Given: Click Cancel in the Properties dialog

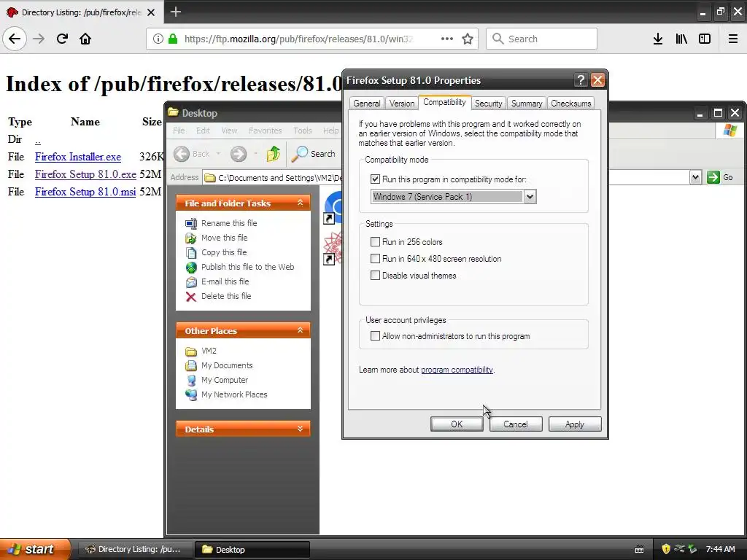Looking at the screenshot, I should [516, 424].
